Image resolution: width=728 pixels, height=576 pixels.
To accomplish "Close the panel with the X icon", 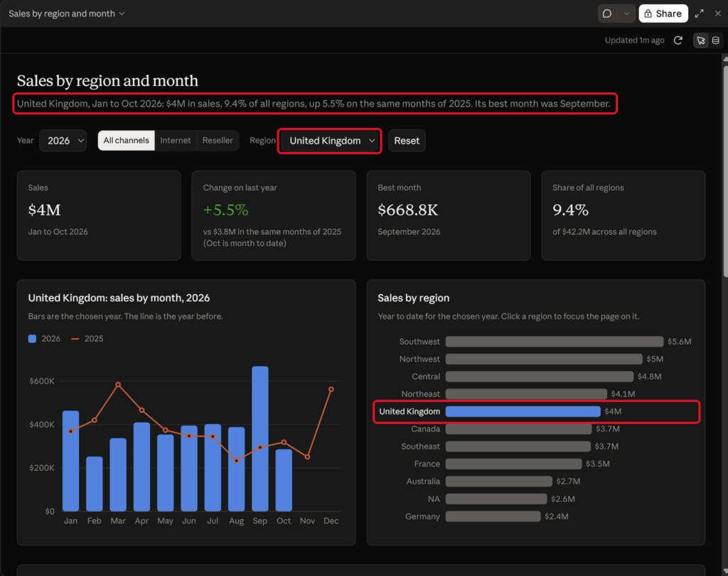I will click(x=718, y=14).
